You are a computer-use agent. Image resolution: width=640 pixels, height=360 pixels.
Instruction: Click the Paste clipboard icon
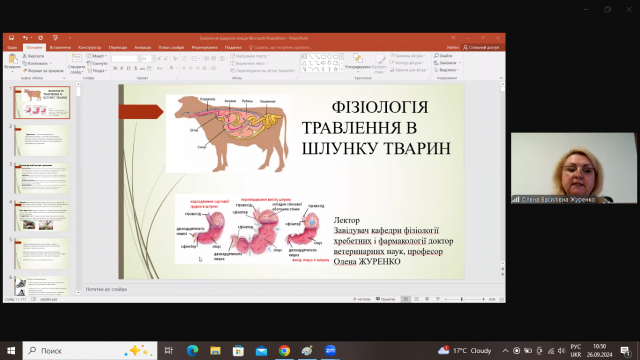12,59
